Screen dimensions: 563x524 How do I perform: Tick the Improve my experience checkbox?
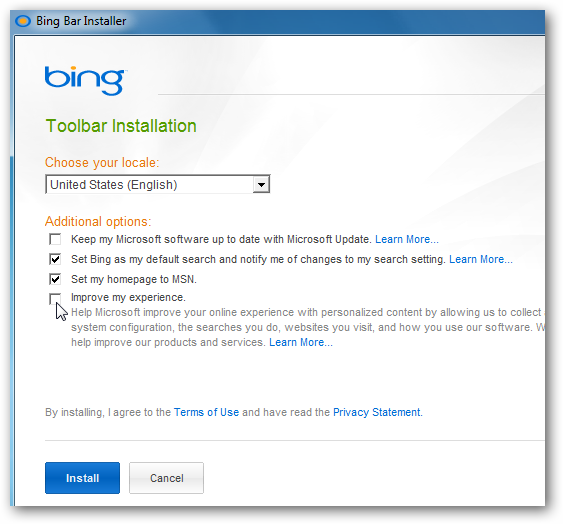55,299
